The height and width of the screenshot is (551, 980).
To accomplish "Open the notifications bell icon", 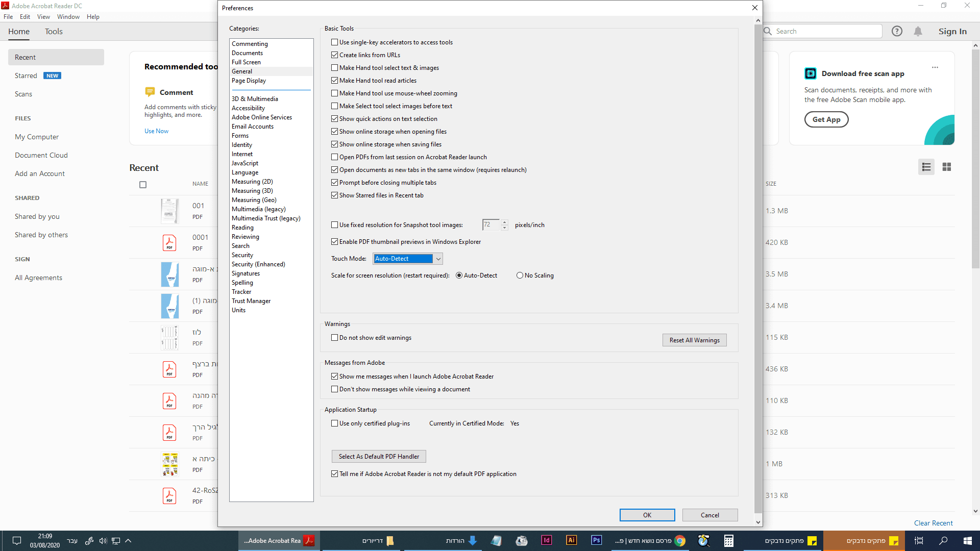I will pyautogui.click(x=918, y=31).
